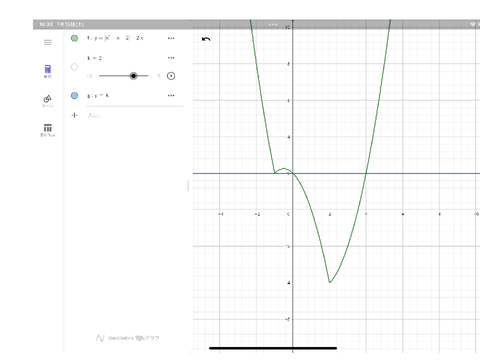Focus the algebra input field
Viewport: 480px width, 360px height.
tap(135, 115)
